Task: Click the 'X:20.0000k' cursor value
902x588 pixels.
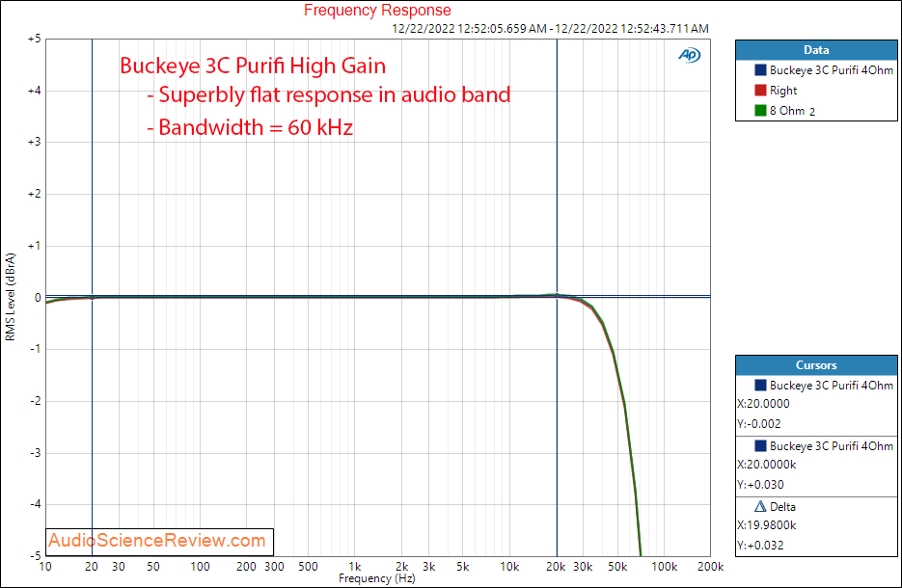Action: pos(767,465)
